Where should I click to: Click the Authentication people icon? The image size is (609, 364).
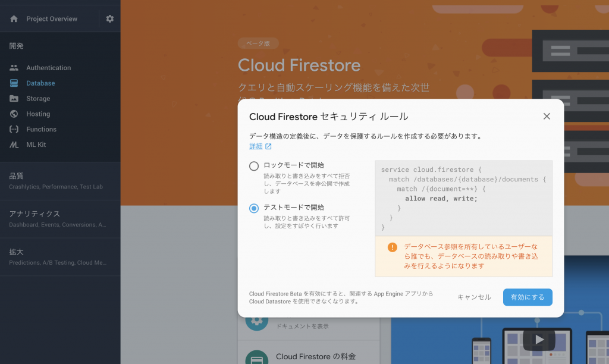[x=14, y=68]
